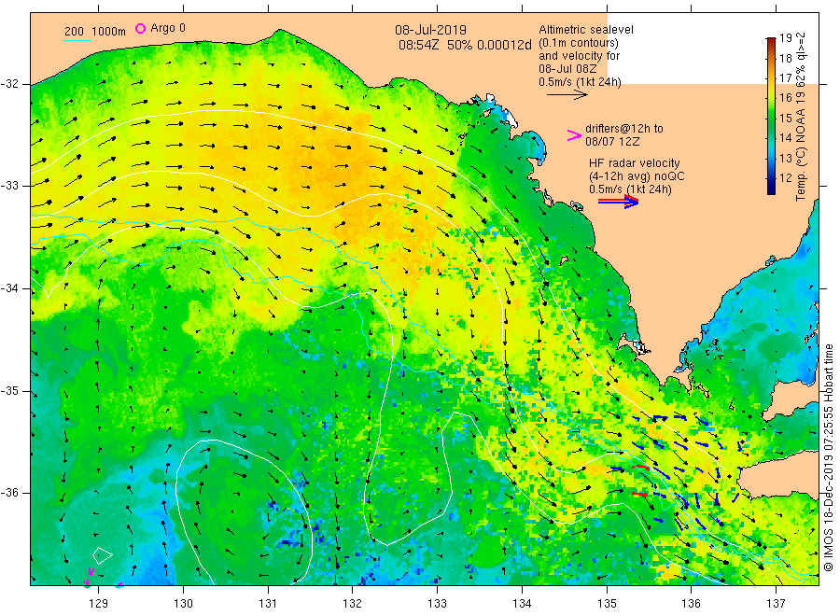
Task: Click the longitude label 130
Action: pyautogui.click(x=183, y=604)
